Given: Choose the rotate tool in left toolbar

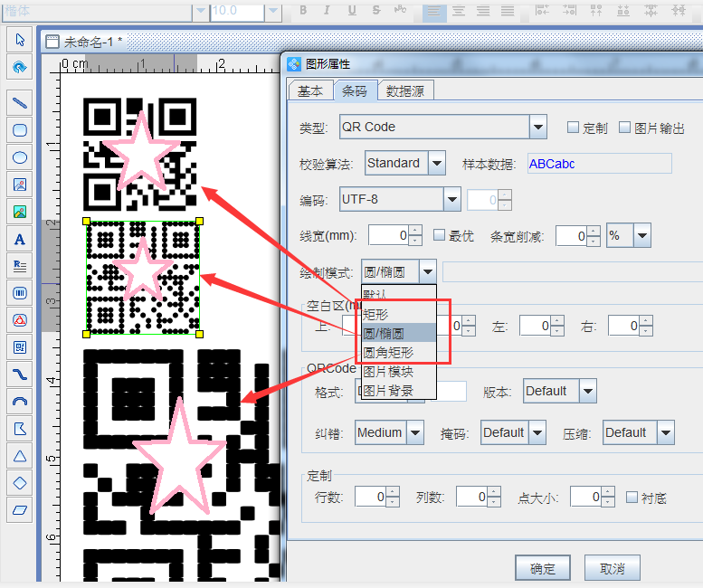Looking at the screenshot, I should point(20,67).
